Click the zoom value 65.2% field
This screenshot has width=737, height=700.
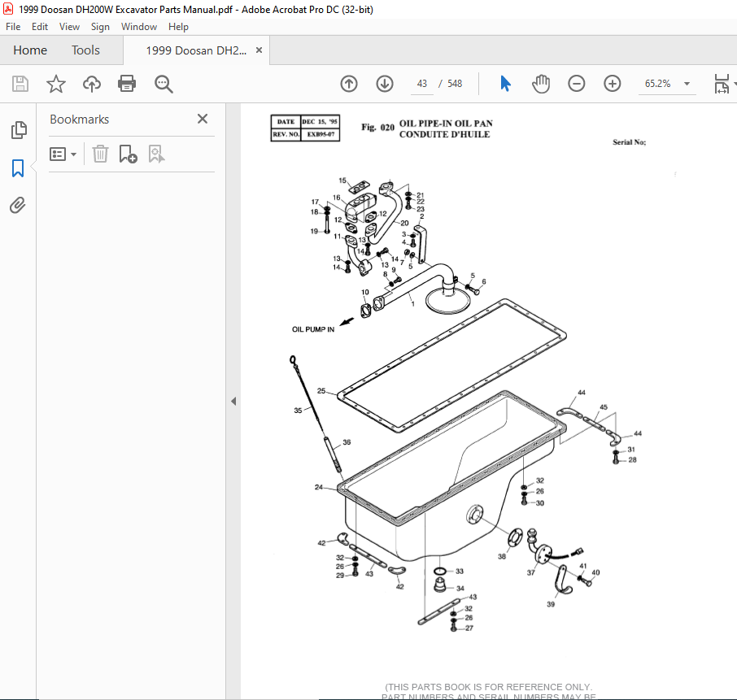click(x=657, y=84)
